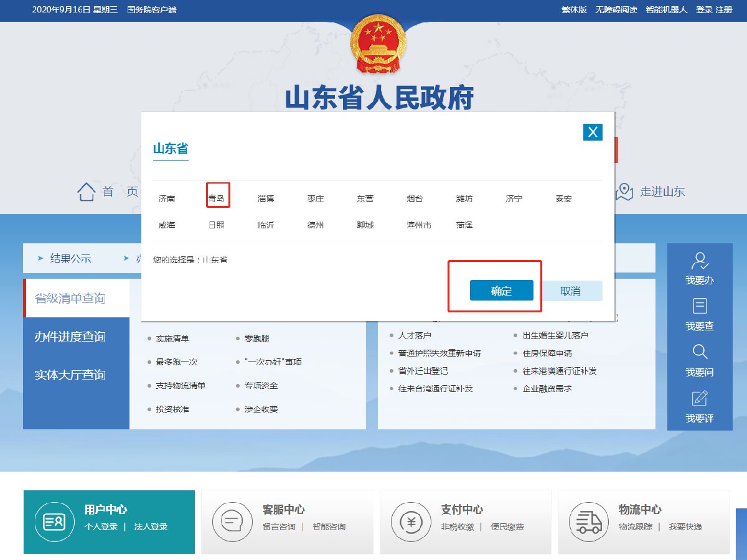
Task: Open 零跑腿 link
Action: tap(256, 338)
